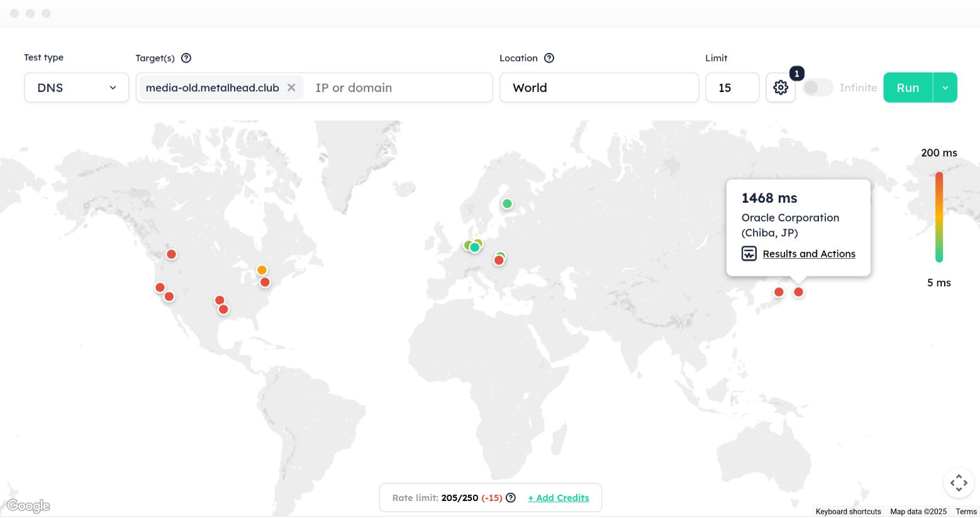Select the green probe marker in Finland
This screenshot has width=980, height=518.
(507, 203)
